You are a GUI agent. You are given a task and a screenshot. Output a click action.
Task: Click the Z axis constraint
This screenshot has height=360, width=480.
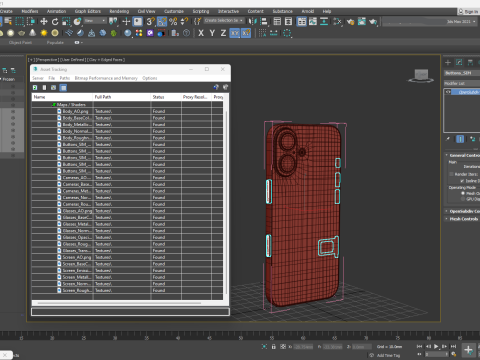tap(223, 33)
